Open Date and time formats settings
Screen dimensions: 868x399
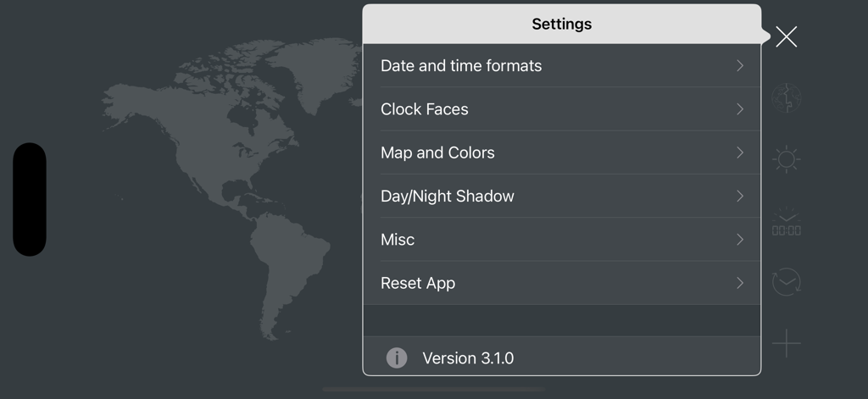[461, 66]
